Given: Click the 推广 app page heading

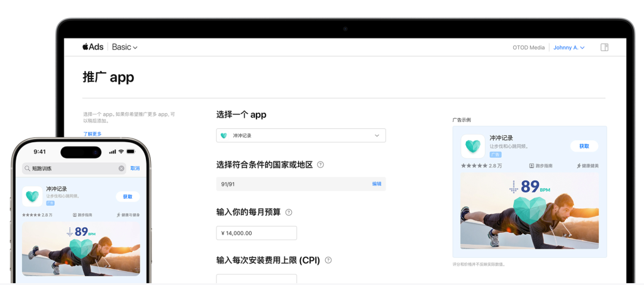Looking at the screenshot, I should (108, 77).
